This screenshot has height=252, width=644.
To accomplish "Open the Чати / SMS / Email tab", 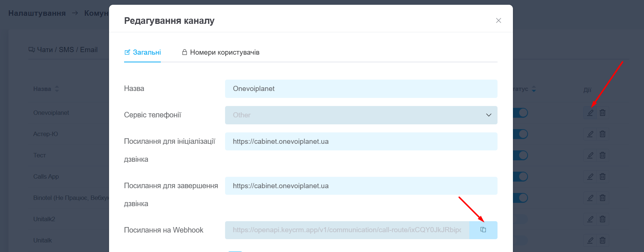I will click(63, 50).
